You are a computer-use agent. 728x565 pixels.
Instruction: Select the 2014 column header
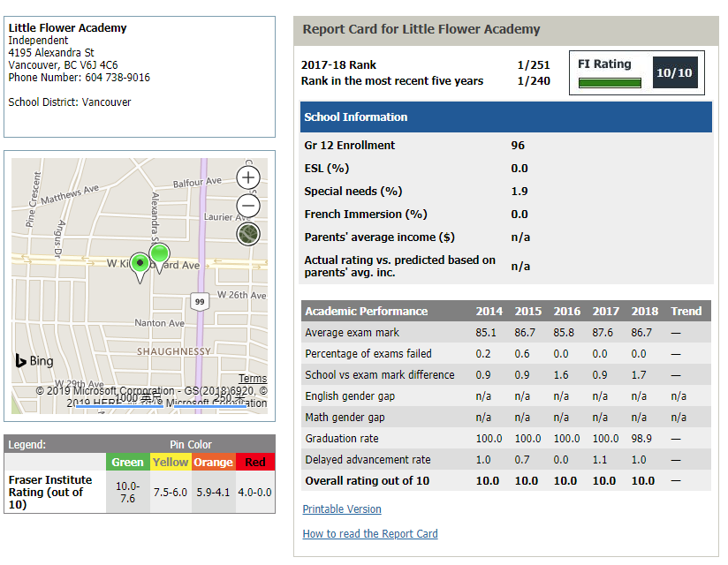coord(489,311)
